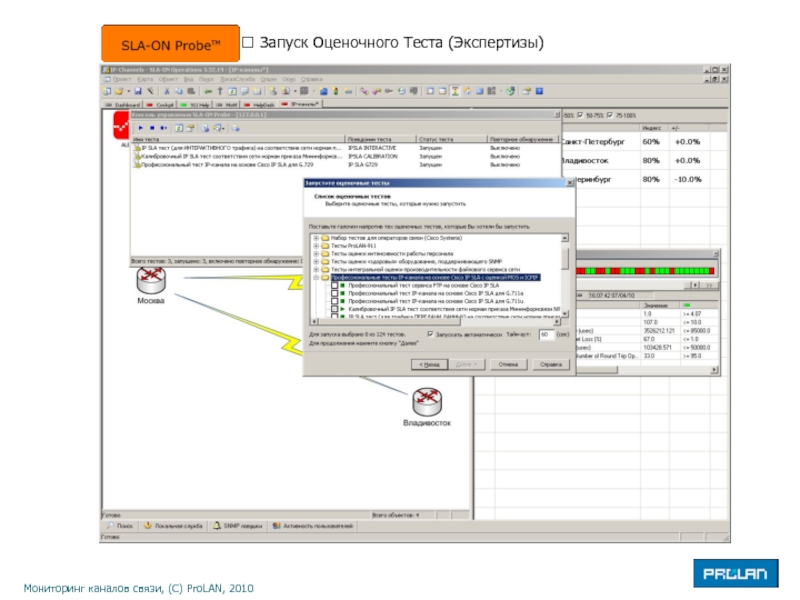Check the G.711a IP-channel test checkbox

point(334,293)
